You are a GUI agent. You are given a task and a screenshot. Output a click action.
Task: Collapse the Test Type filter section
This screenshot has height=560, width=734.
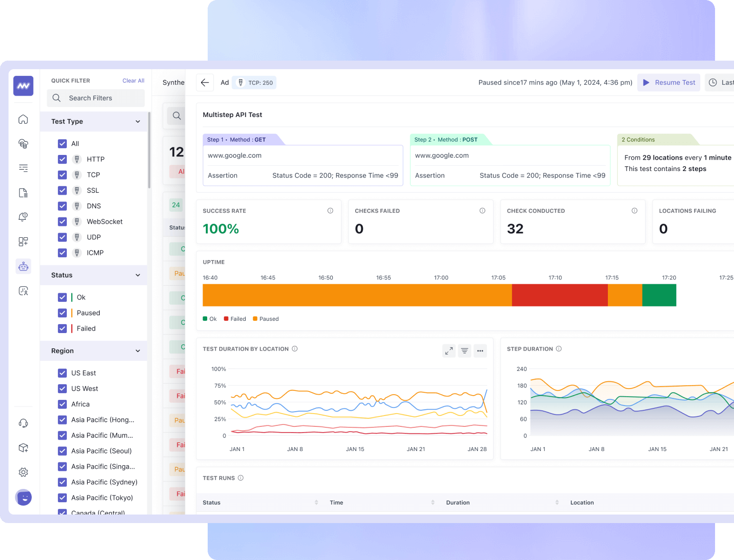coord(138,122)
